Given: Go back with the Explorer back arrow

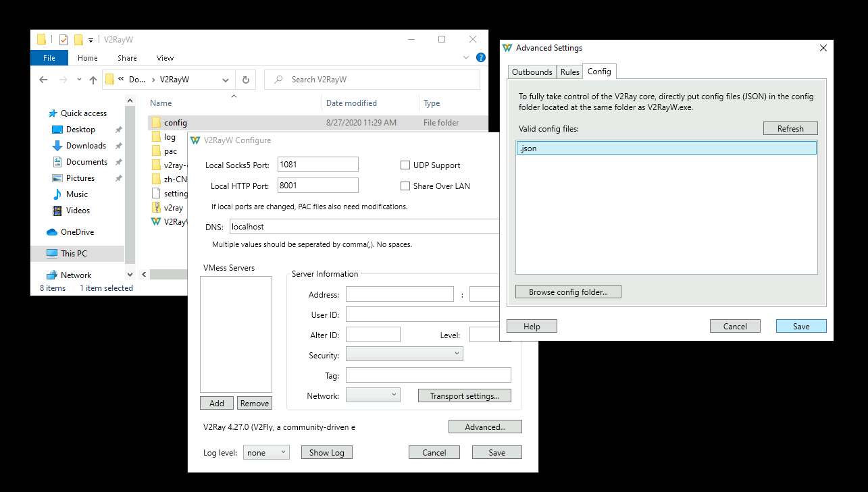Looking at the screenshot, I should click(44, 80).
